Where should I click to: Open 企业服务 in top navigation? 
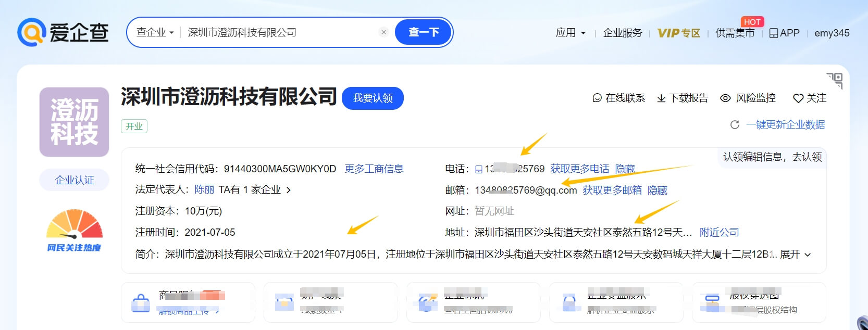coord(622,33)
